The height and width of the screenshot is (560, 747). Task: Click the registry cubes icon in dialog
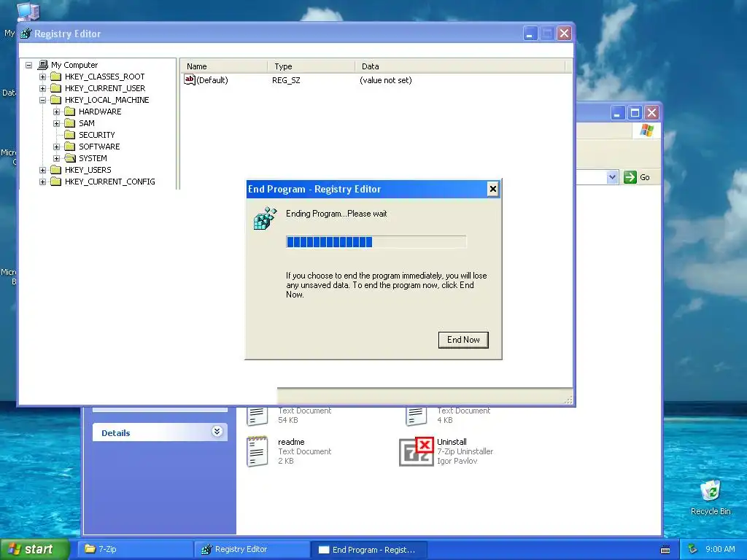pos(265,218)
